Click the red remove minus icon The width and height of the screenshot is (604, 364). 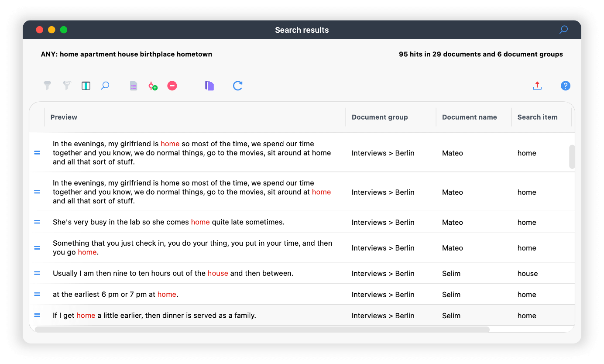pos(172,86)
